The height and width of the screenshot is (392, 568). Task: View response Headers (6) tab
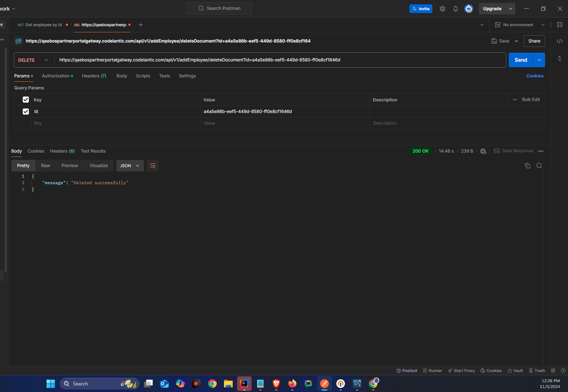(63, 151)
